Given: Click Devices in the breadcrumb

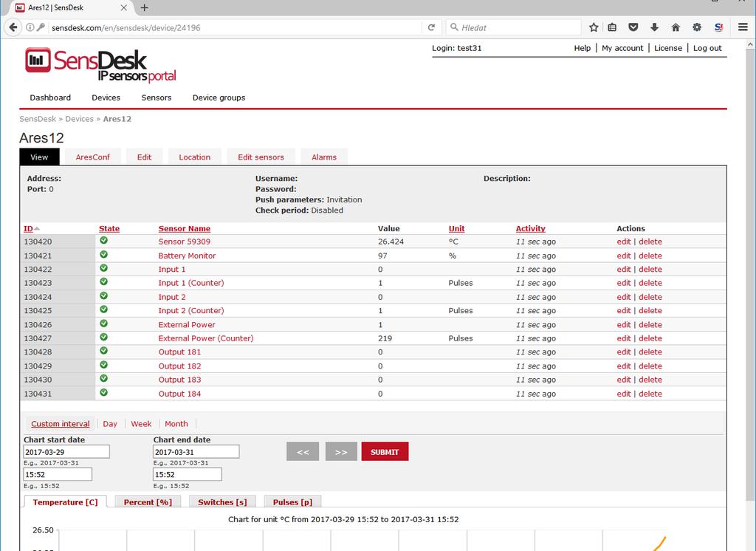Looking at the screenshot, I should coord(79,119).
